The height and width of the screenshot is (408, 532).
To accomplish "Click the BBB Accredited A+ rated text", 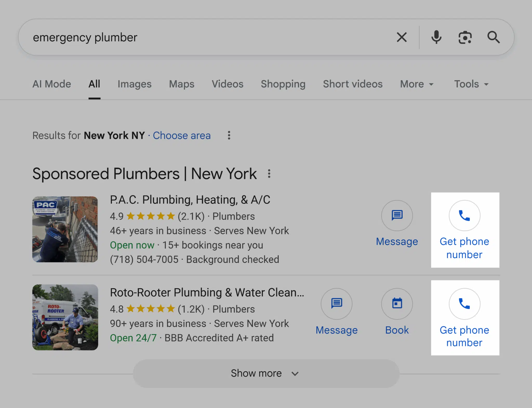I will (219, 338).
